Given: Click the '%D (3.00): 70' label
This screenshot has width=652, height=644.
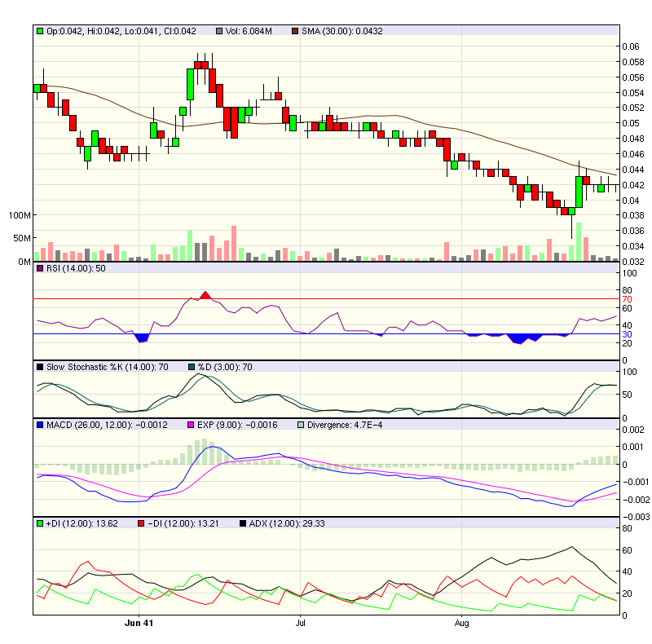Looking at the screenshot, I should tap(225, 367).
